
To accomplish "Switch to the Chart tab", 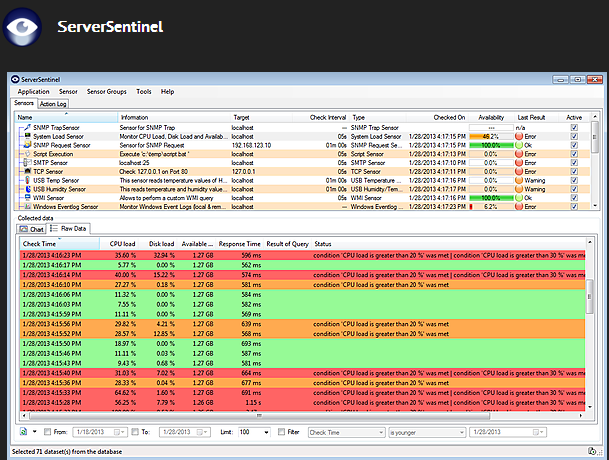I will pyautogui.click(x=31, y=229).
